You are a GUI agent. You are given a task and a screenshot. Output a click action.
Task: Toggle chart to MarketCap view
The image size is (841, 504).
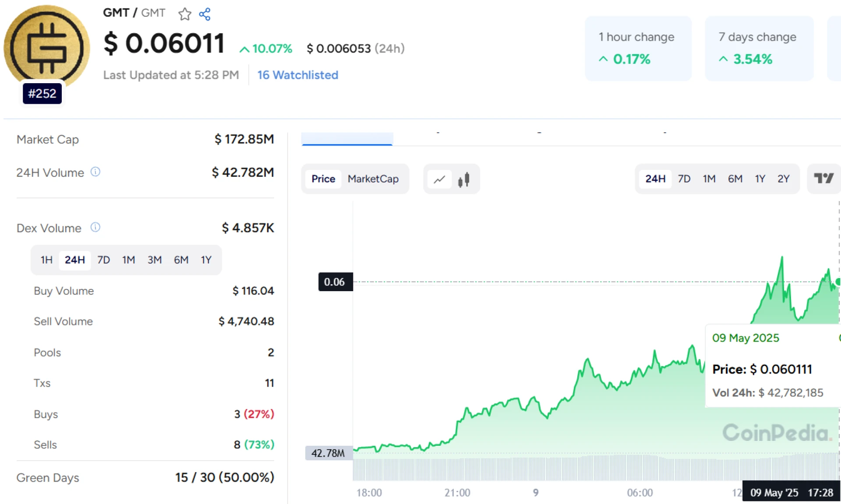pyautogui.click(x=373, y=179)
